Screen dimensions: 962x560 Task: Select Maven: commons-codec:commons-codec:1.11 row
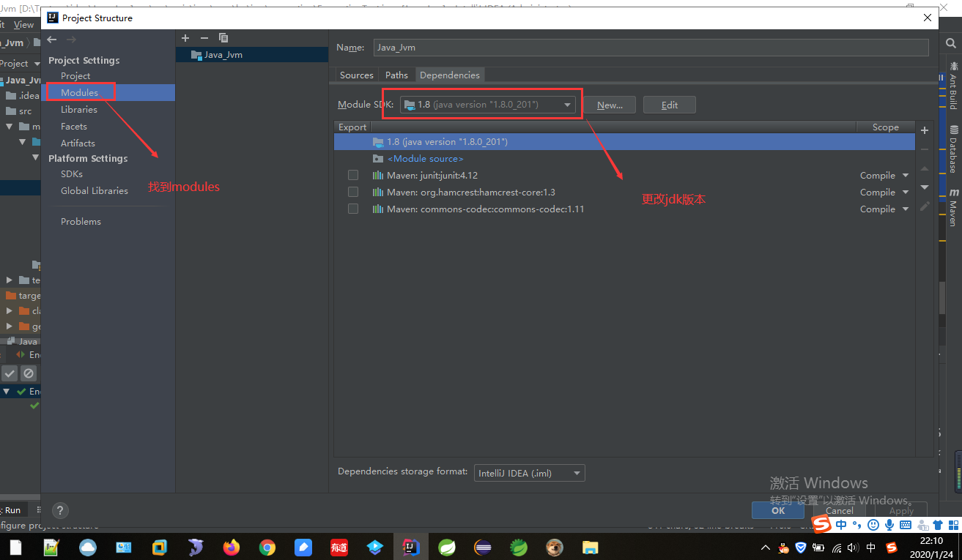pyautogui.click(x=624, y=209)
